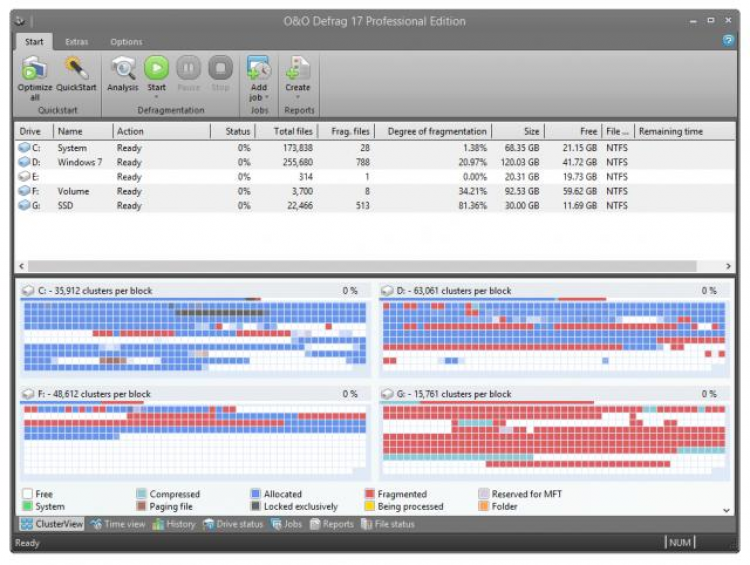Click the app icon in the title bar

point(20,22)
